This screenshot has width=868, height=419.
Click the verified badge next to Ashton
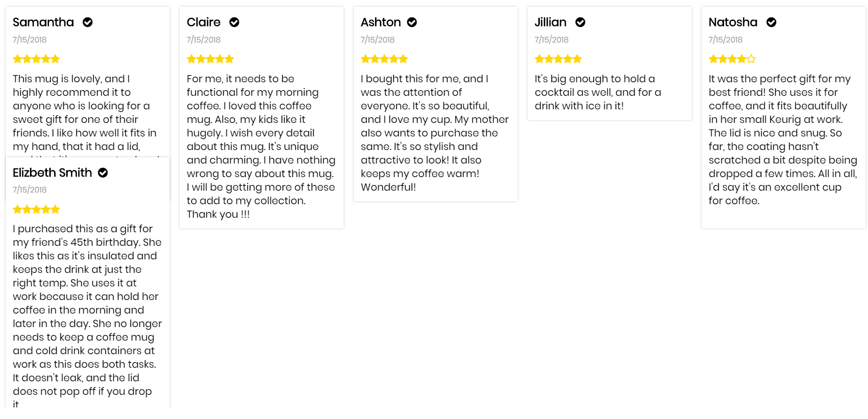click(x=412, y=22)
